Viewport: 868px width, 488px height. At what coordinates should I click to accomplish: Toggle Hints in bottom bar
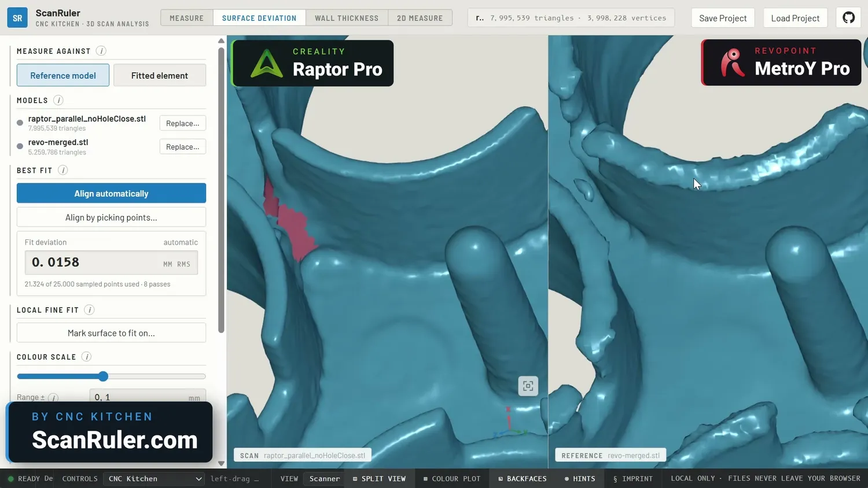coord(579,479)
